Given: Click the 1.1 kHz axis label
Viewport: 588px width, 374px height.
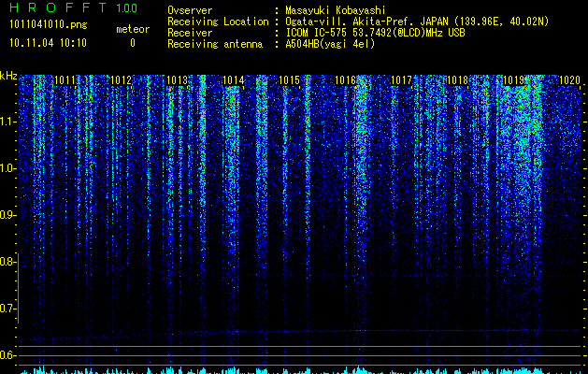Looking at the screenshot, I should [7, 122].
